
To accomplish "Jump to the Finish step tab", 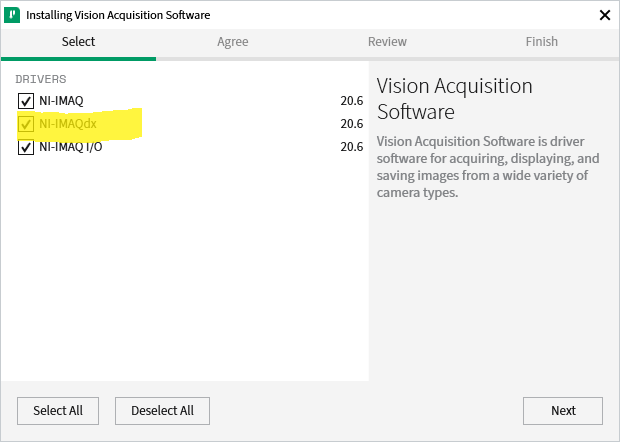I will pyautogui.click(x=542, y=42).
